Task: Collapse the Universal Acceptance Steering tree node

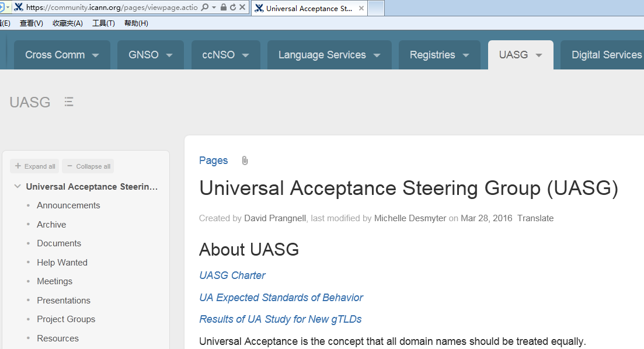Action: tap(18, 186)
